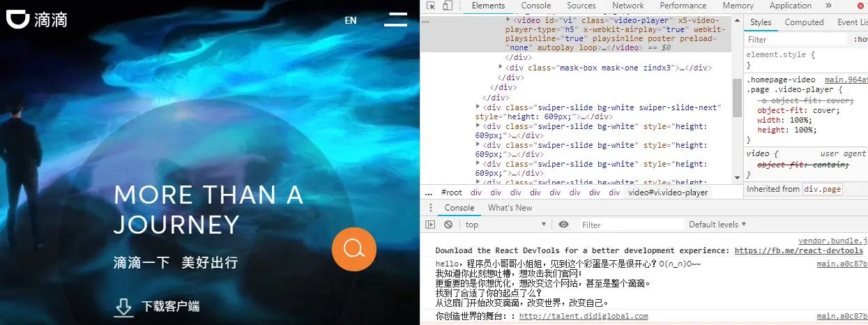Click the 滴滴一下 美好出行 slogan

tap(176, 263)
